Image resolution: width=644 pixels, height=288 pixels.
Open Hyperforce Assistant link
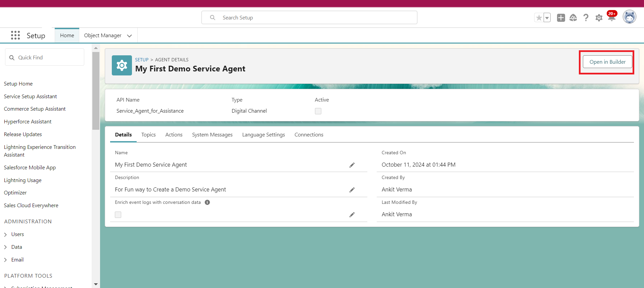[28, 122]
